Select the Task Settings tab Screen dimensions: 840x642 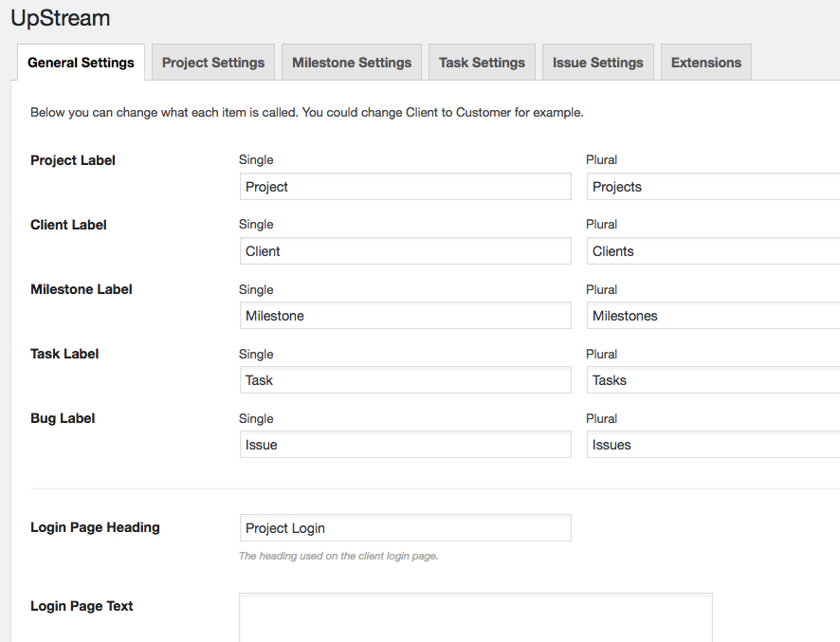482,63
